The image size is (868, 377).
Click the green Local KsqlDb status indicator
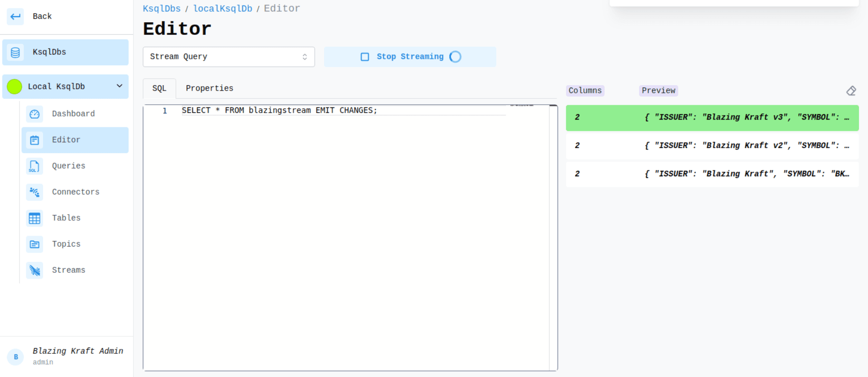(15, 87)
